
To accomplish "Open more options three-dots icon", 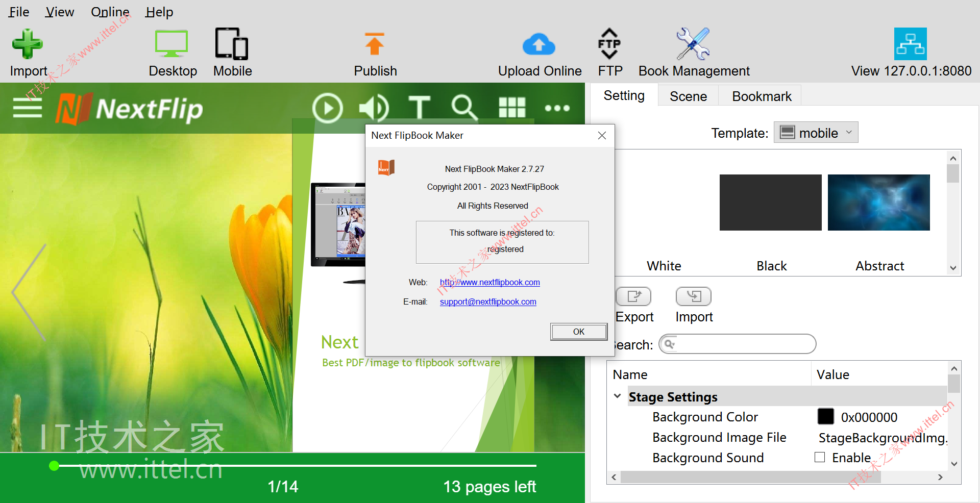I will (x=557, y=108).
